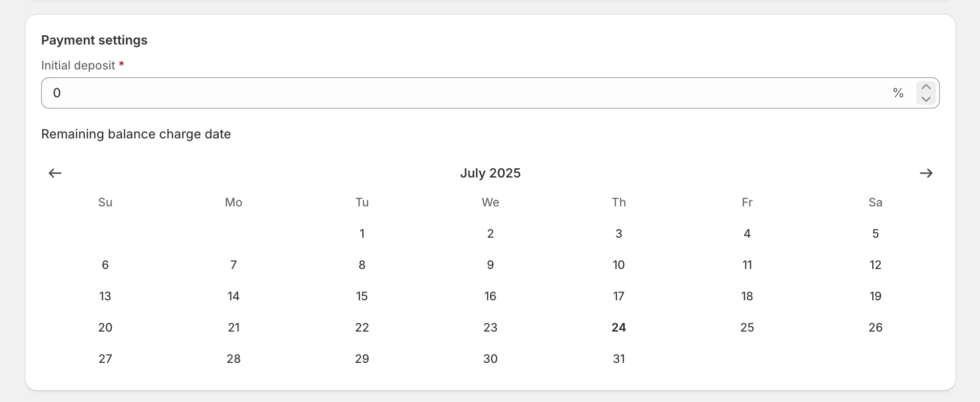The width and height of the screenshot is (980, 402).
Task: Choose Sunday July 6
Action: pyautogui.click(x=105, y=265)
